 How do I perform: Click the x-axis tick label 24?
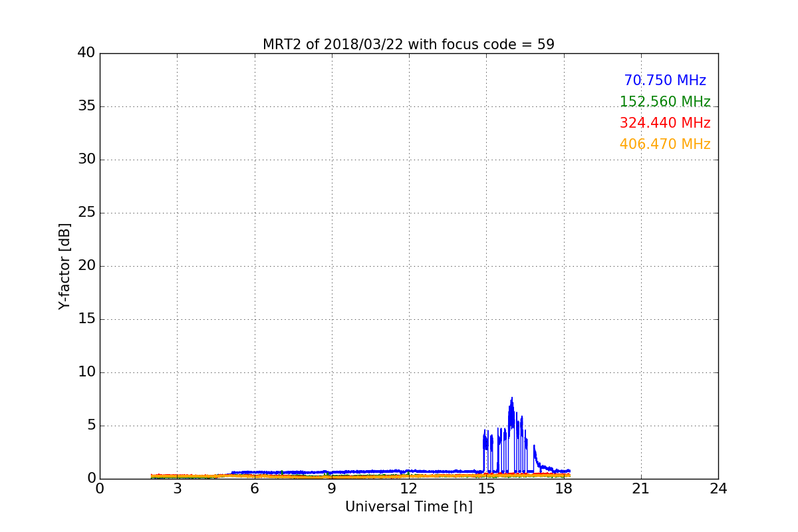click(x=718, y=489)
